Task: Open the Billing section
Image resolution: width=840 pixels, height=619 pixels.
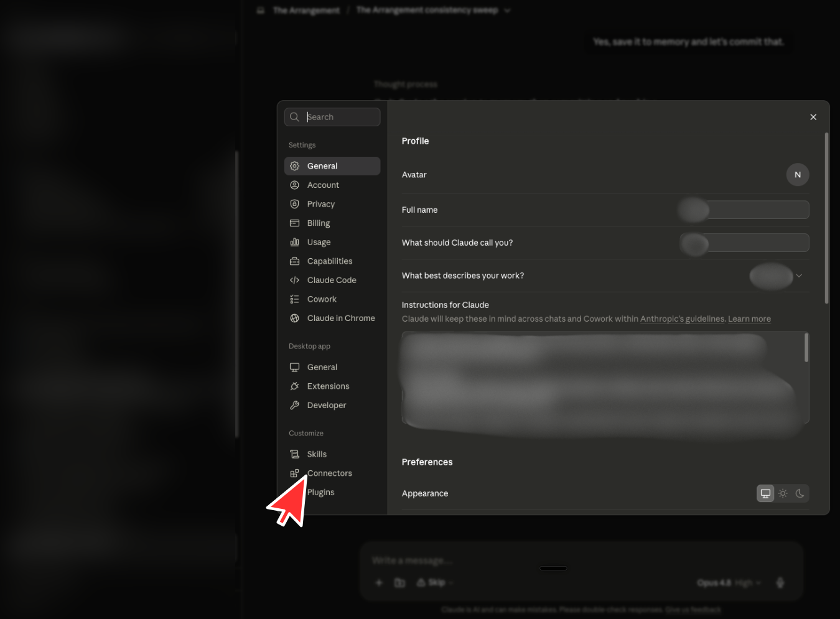Action: point(332,223)
